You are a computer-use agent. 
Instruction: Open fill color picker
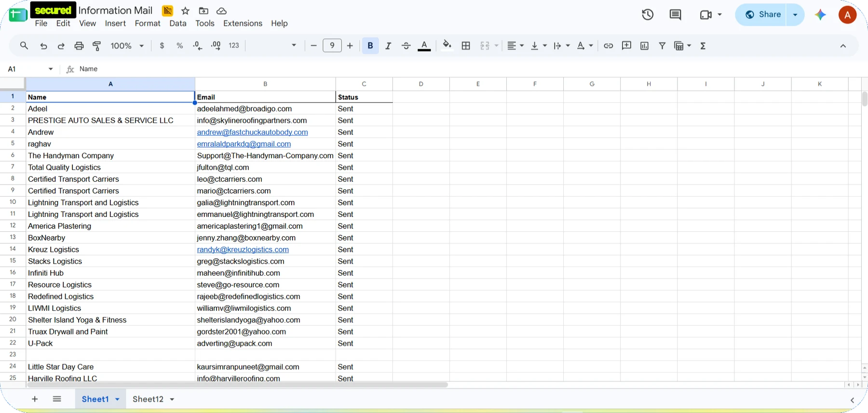coord(447,46)
